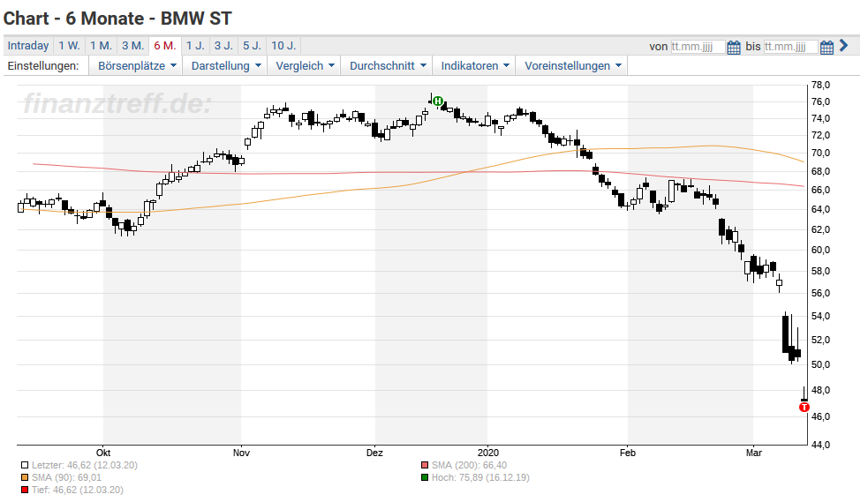Select the 6 M. time range tab
Screen dimensions: 868x502
(165, 45)
